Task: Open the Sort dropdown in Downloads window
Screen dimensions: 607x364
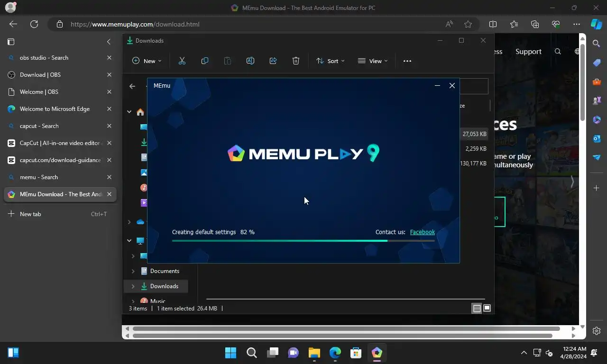Action: (331, 61)
